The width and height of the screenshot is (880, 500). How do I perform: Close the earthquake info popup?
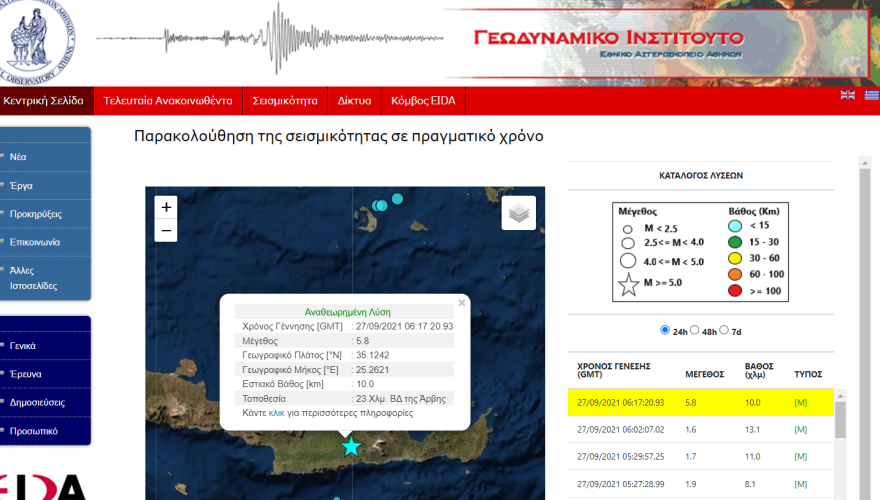coord(461,303)
